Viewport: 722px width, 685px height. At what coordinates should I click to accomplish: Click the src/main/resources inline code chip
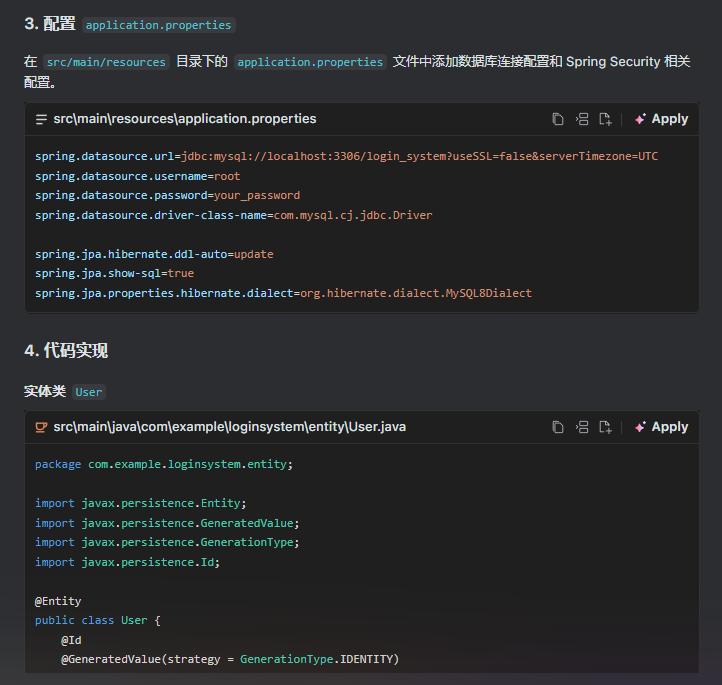tap(106, 62)
